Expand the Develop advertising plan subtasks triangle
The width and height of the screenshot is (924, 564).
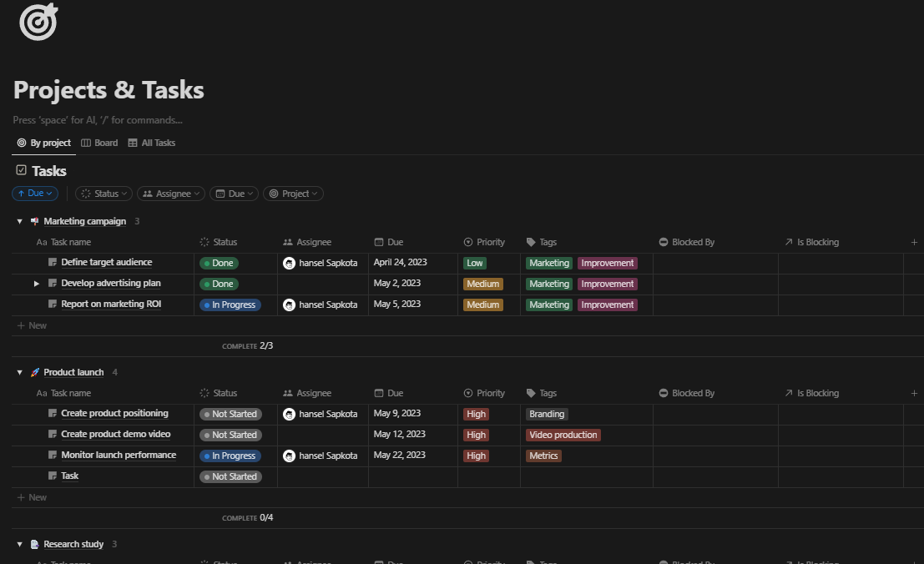click(x=36, y=283)
